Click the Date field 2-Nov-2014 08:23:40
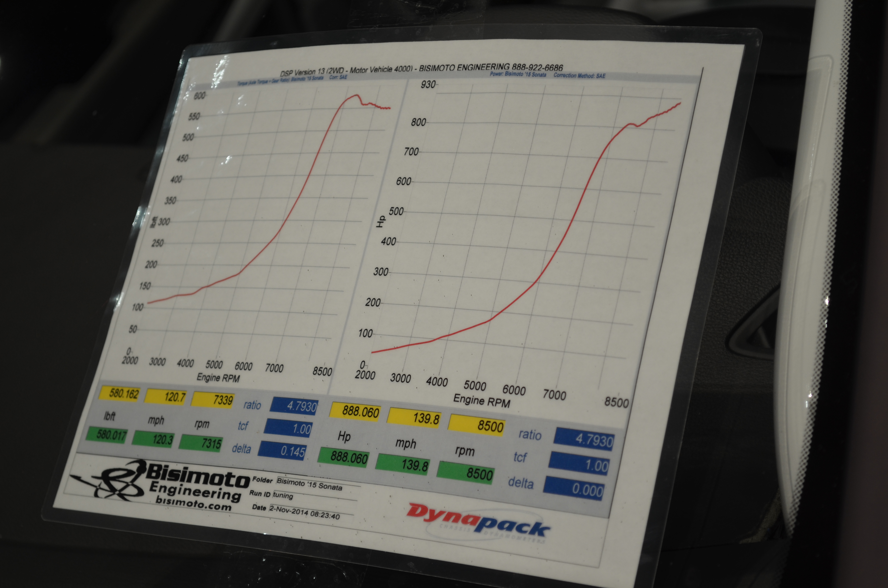This screenshot has width=888, height=588. pos(305,512)
